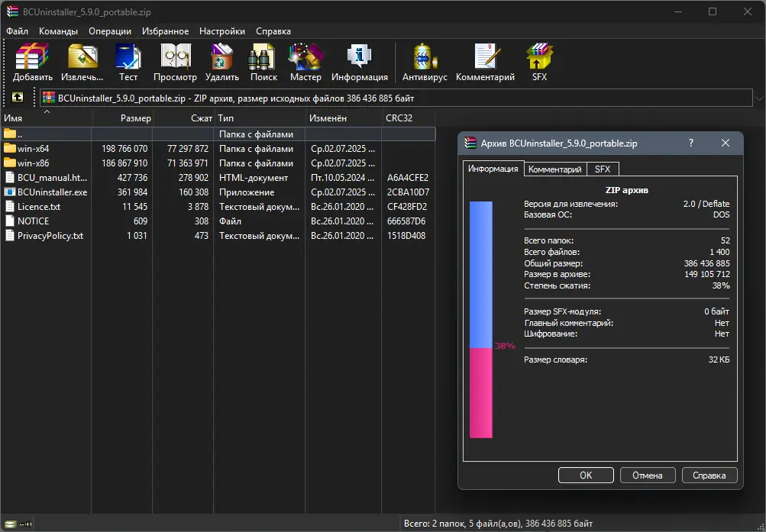Click CRC32 value 2CBA10D7
This screenshot has height=532, width=766.
(408, 192)
